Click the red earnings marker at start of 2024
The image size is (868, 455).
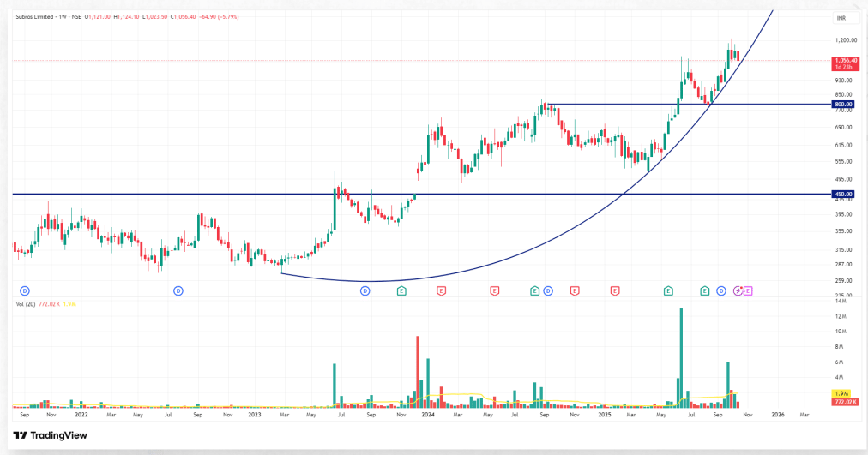pos(441,291)
